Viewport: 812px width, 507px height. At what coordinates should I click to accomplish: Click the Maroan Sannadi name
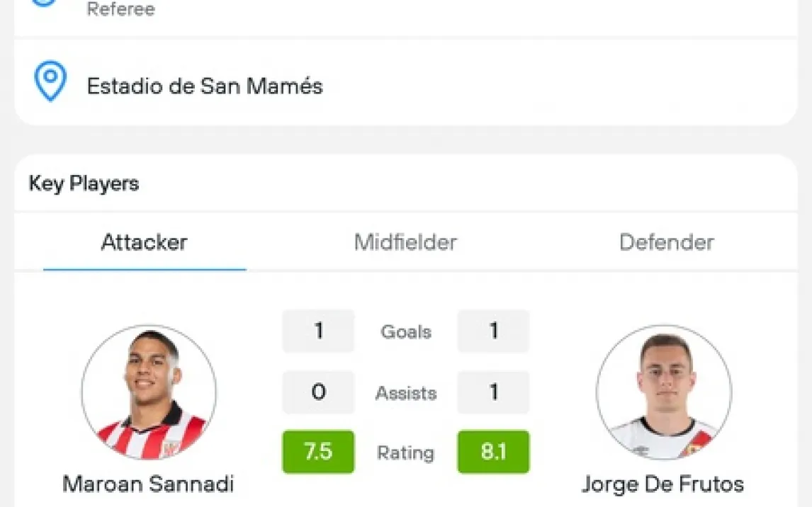(x=148, y=484)
